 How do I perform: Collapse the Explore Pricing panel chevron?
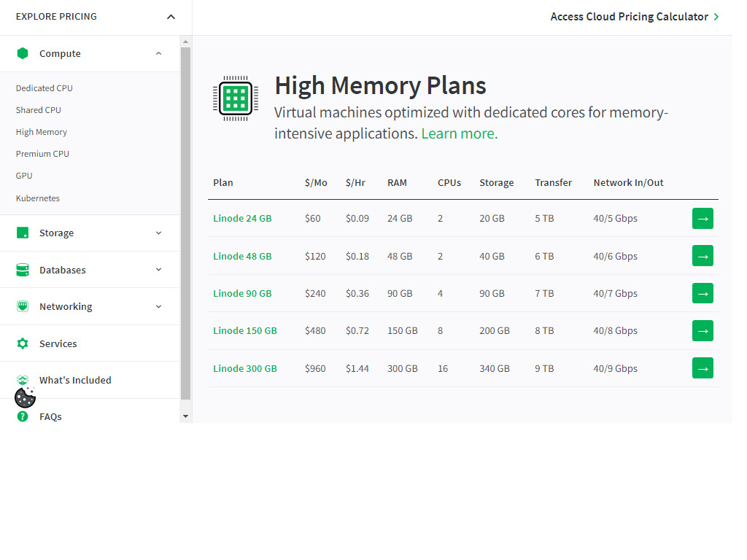[x=171, y=17]
